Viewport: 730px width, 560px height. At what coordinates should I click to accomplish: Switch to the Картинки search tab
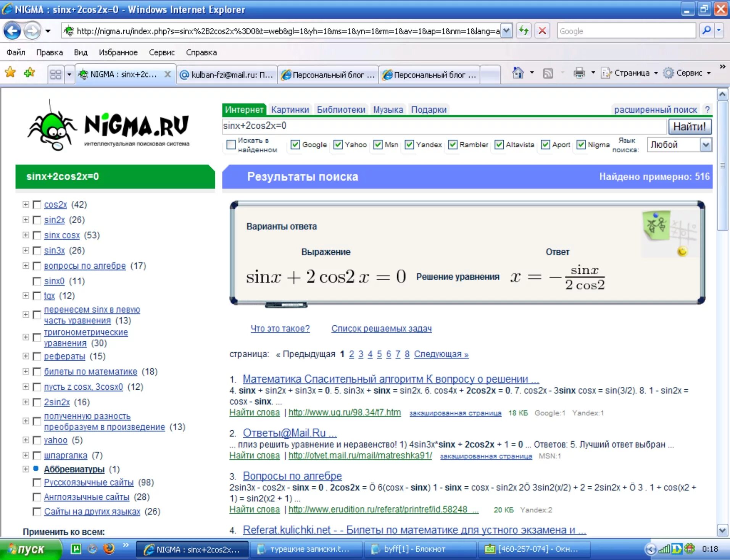[x=290, y=110]
